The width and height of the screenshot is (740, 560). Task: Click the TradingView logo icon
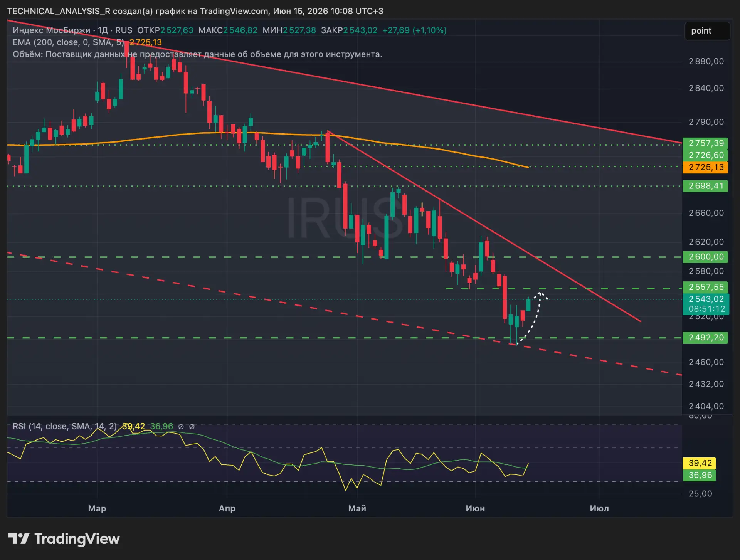(18, 538)
